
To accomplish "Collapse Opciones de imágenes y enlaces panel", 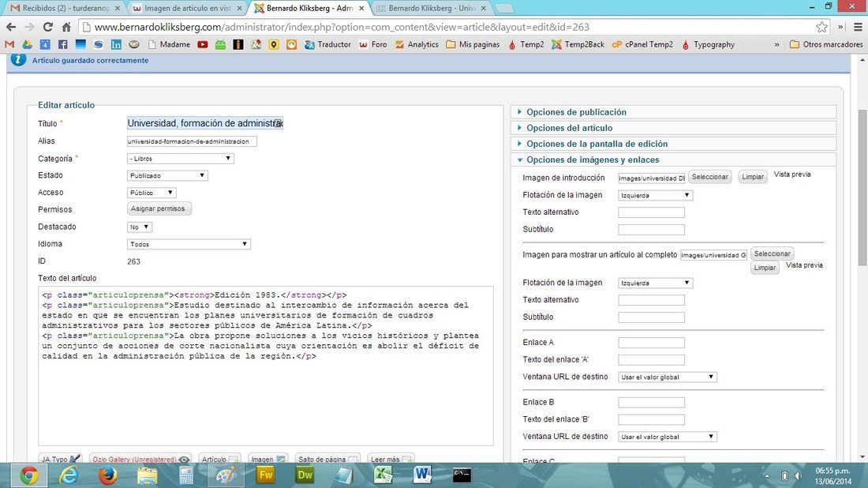I will coord(673,160).
